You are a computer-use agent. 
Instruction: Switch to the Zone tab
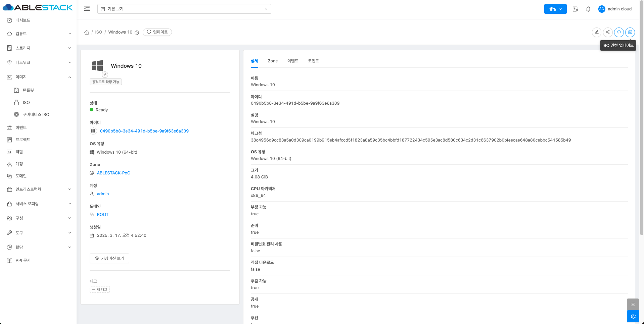pyautogui.click(x=273, y=61)
